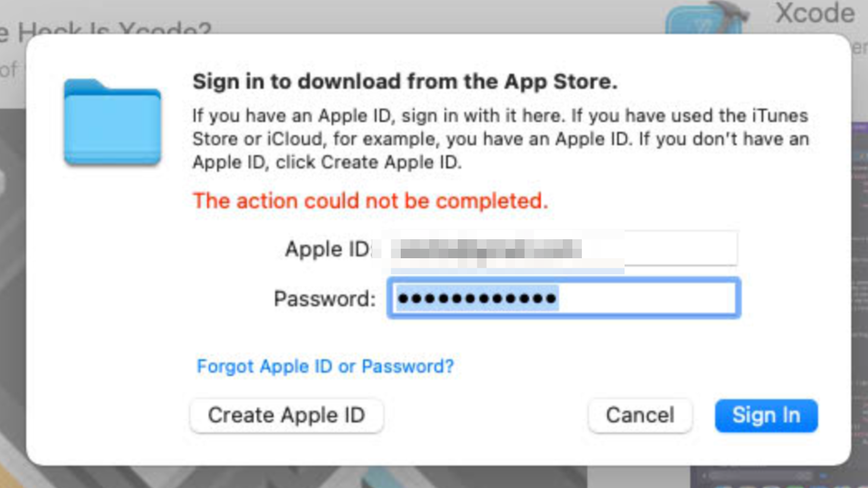Click the Sign in to download heading

(405, 81)
